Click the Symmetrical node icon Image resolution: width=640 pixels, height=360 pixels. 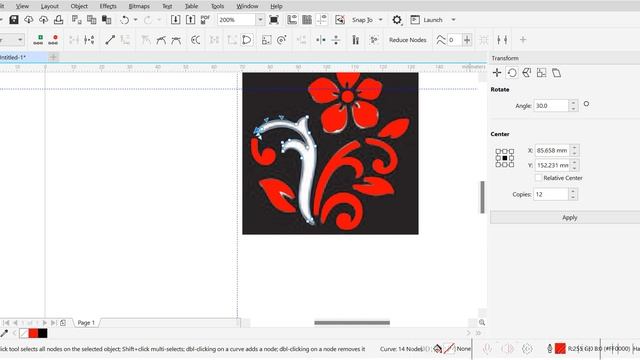pyautogui.click(x=176, y=40)
